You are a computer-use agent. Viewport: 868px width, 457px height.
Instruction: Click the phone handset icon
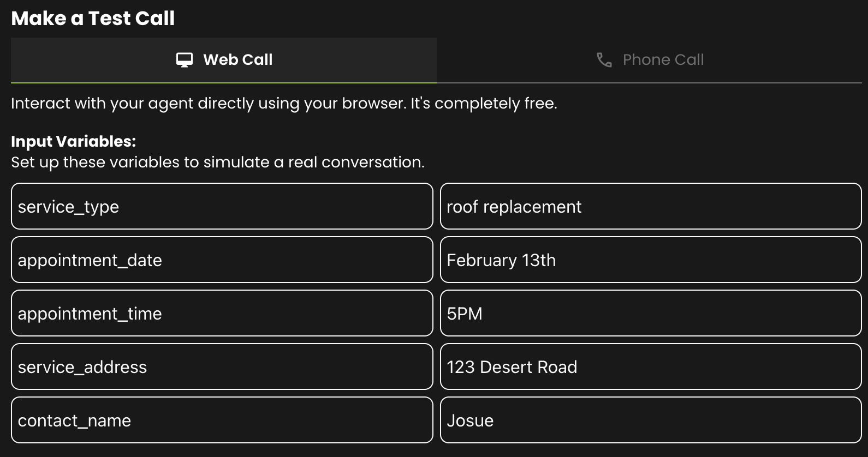(604, 60)
